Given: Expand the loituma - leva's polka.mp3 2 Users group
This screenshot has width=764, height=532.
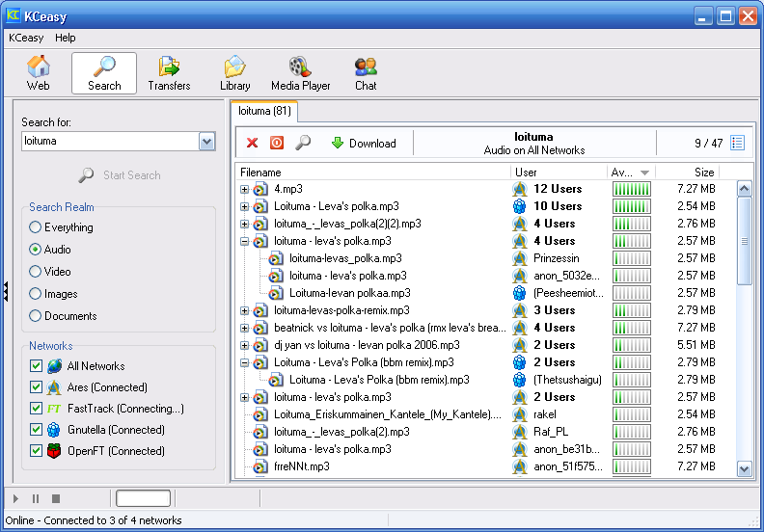Looking at the screenshot, I should tap(245, 398).
